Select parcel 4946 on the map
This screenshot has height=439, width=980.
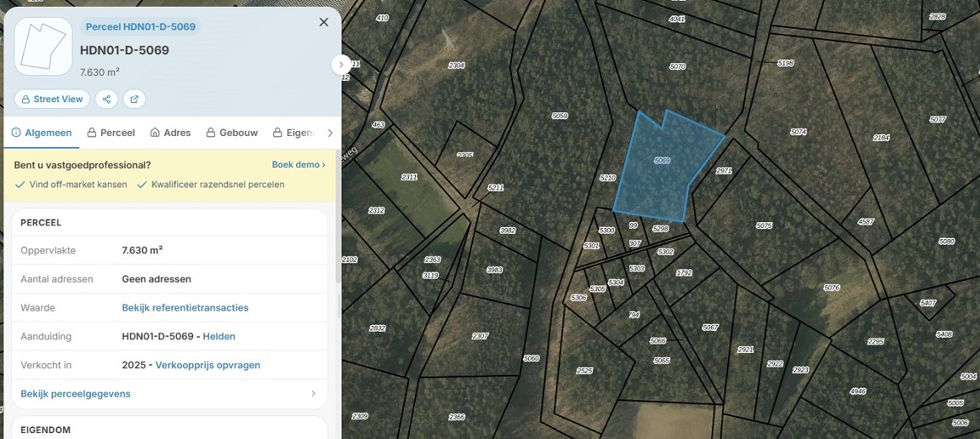click(x=858, y=392)
